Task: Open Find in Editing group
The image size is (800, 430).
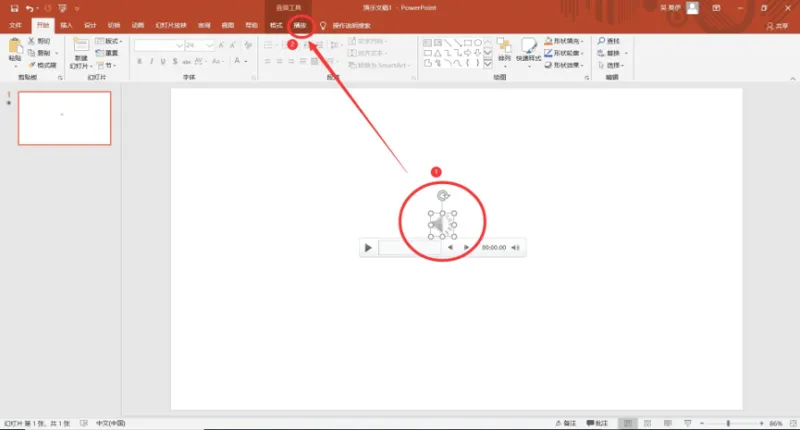Action: pyautogui.click(x=609, y=41)
